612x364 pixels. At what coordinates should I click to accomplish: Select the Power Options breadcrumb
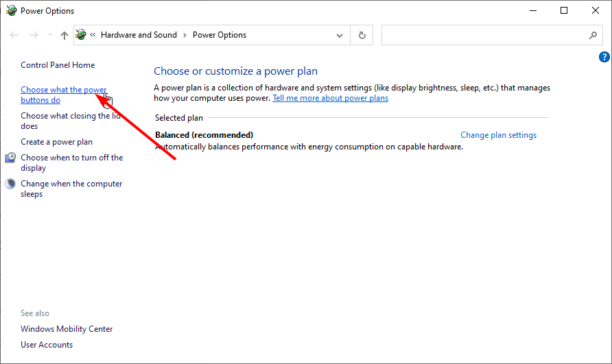pos(220,35)
